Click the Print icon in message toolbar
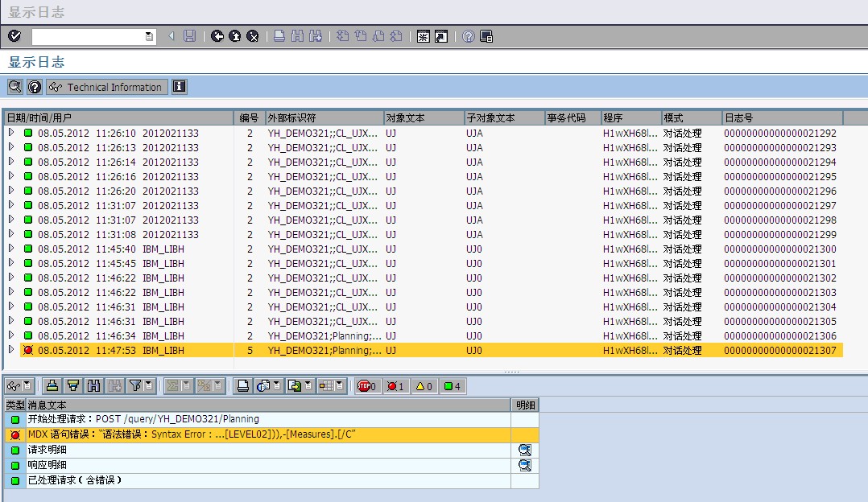Viewport: 868px width, 502px height. click(243, 386)
